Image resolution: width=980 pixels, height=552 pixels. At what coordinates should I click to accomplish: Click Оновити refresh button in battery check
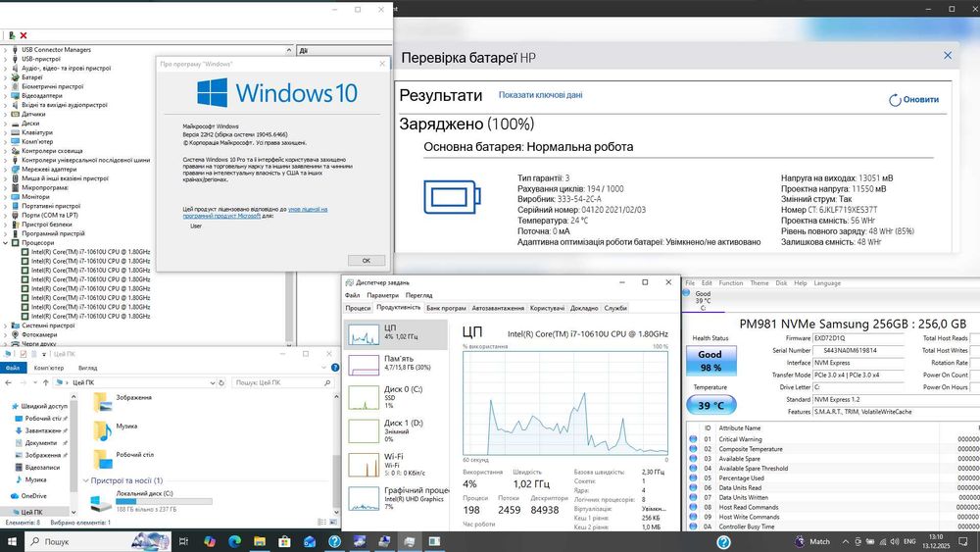click(913, 99)
